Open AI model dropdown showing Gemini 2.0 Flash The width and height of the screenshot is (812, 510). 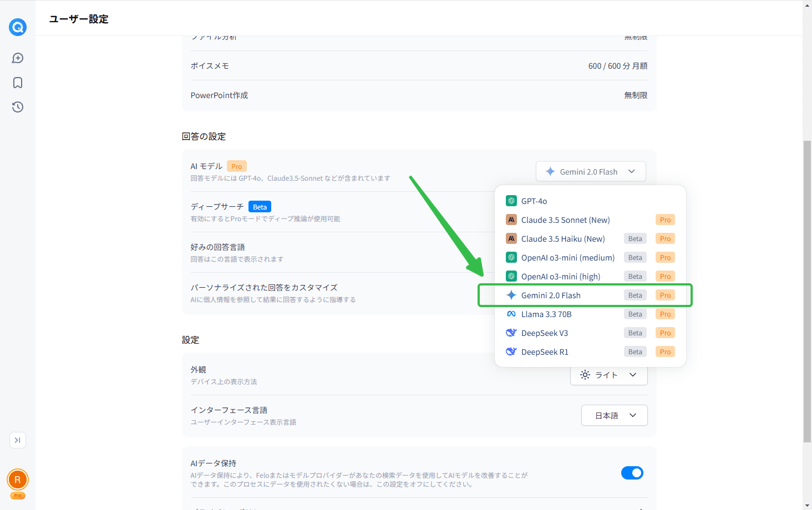(x=591, y=171)
